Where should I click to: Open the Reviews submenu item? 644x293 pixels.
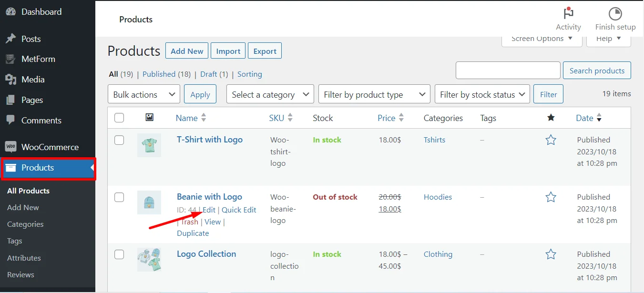[x=20, y=274]
